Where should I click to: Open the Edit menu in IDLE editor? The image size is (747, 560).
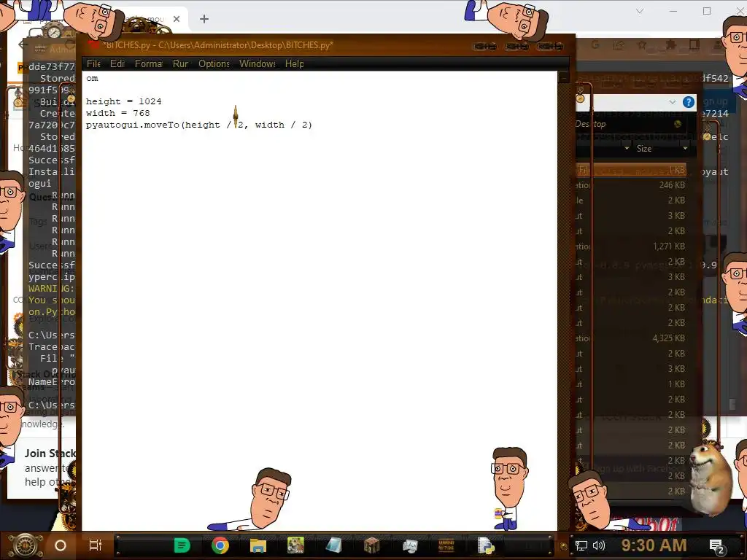pyautogui.click(x=117, y=63)
